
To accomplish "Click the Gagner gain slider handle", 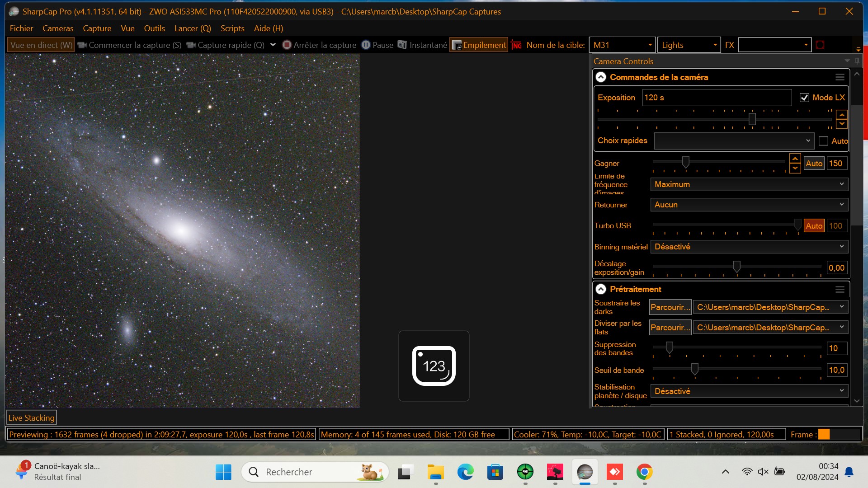I will (686, 162).
